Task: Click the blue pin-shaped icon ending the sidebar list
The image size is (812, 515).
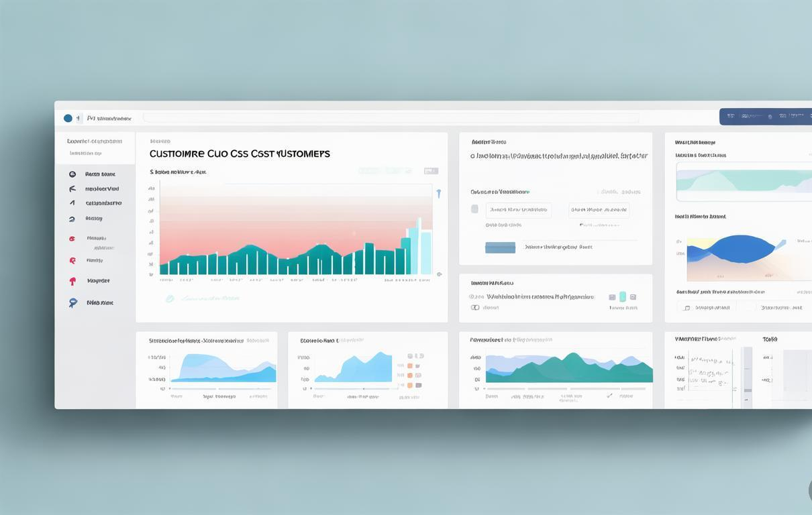Action: [72, 302]
